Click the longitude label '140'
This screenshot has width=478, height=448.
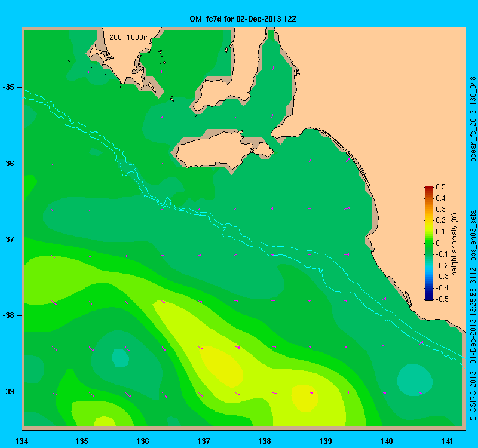click(x=387, y=441)
